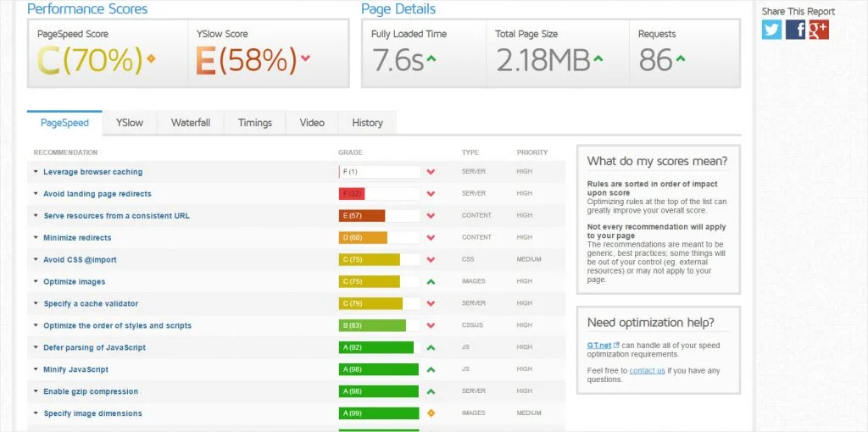Viewport: 868px width, 432px height.
Task: Expand Optimize images recommendation details
Action: (70, 281)
